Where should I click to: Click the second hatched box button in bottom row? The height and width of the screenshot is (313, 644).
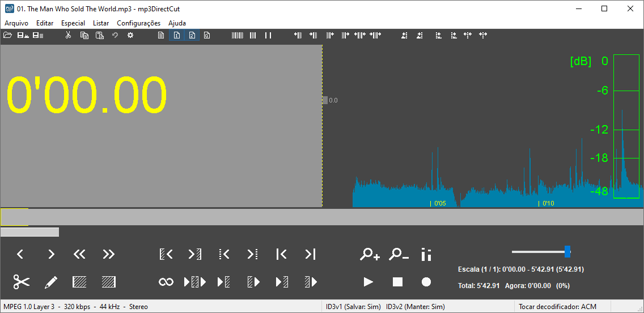point(108,282)
